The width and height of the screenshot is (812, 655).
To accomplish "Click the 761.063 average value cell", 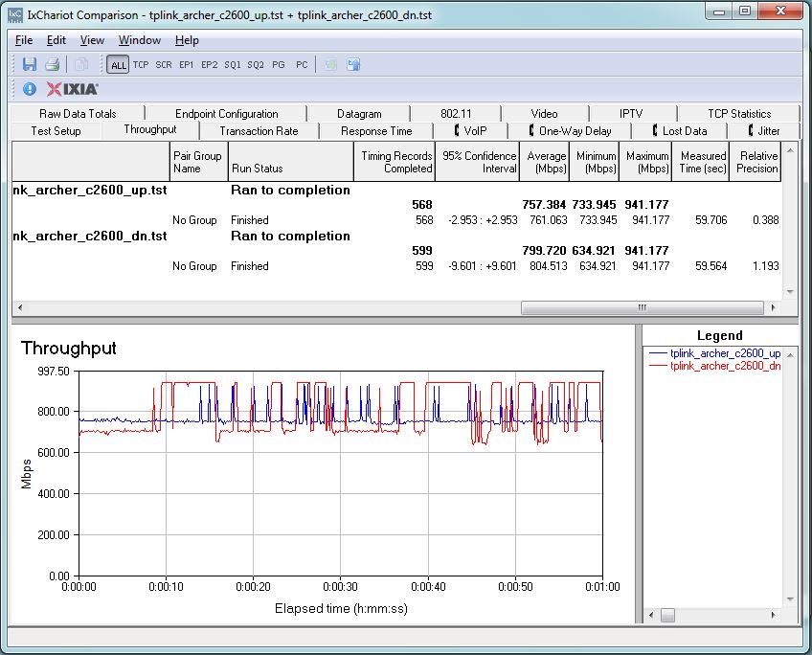I will point(548,220).
